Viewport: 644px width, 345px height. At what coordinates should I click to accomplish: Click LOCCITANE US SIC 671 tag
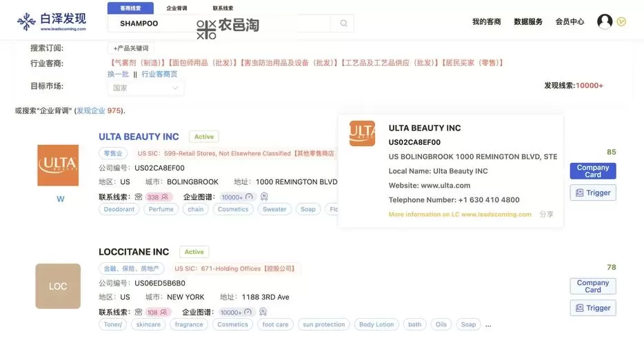click(x=235, y=268)
